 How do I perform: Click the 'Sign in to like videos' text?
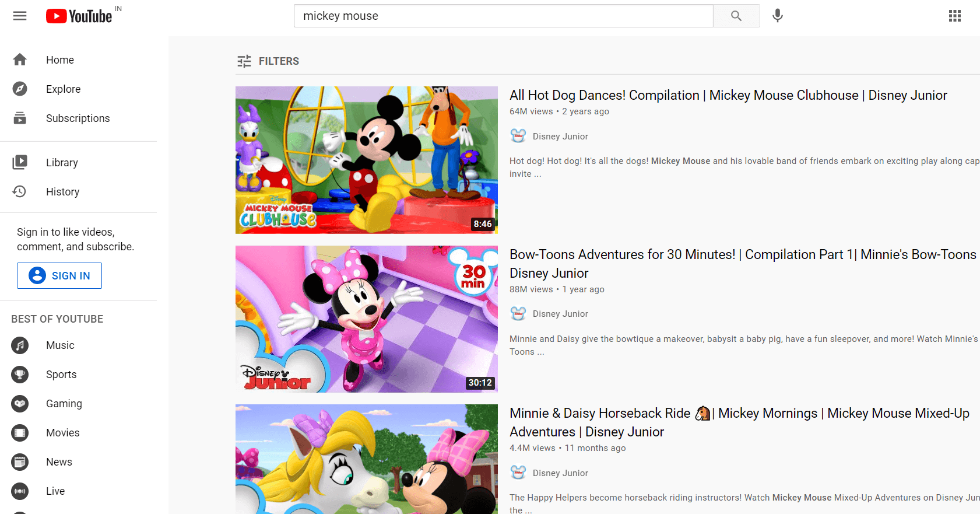tap(76, 239)
